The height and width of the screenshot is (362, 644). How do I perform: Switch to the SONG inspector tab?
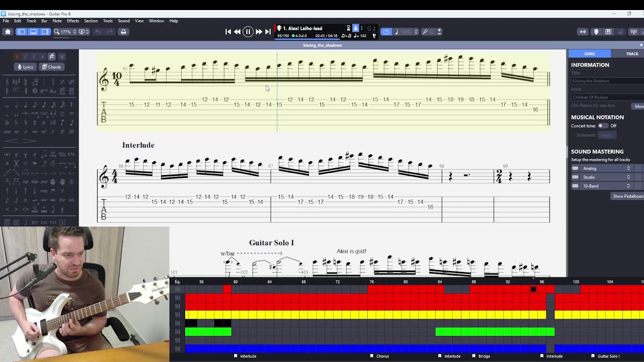coord(590,54)
